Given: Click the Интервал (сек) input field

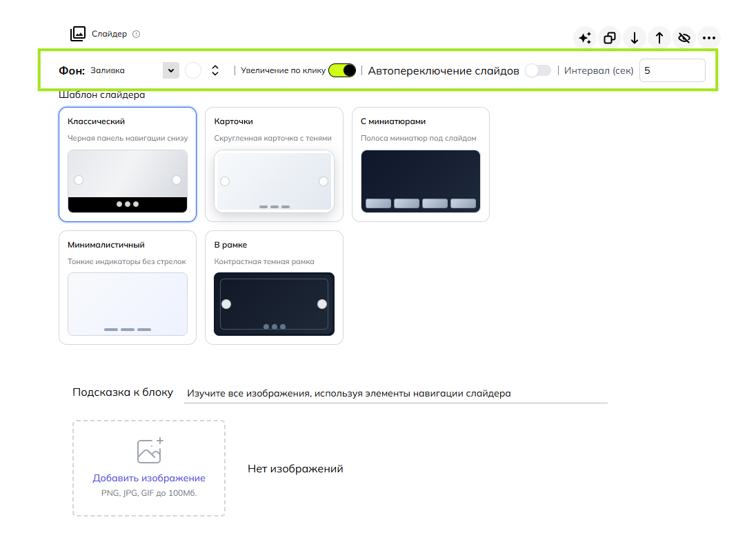Looking at the screenshot, I should click(672, 70).
